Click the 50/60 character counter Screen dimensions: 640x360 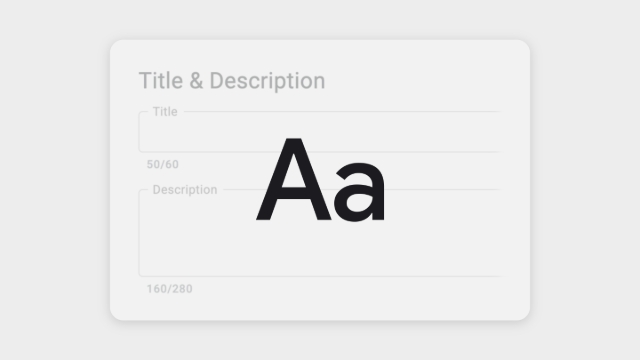pos(162,164)
